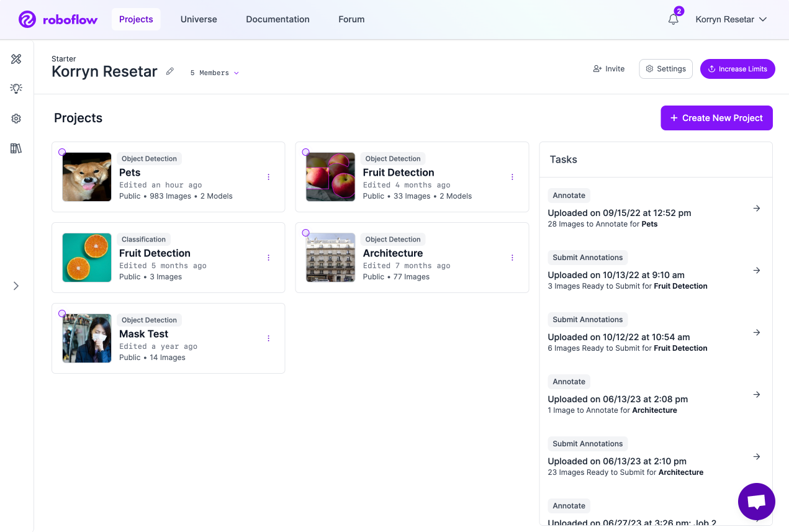
Task: Click the Increase Limits button
Action: (x=737, y=69)
